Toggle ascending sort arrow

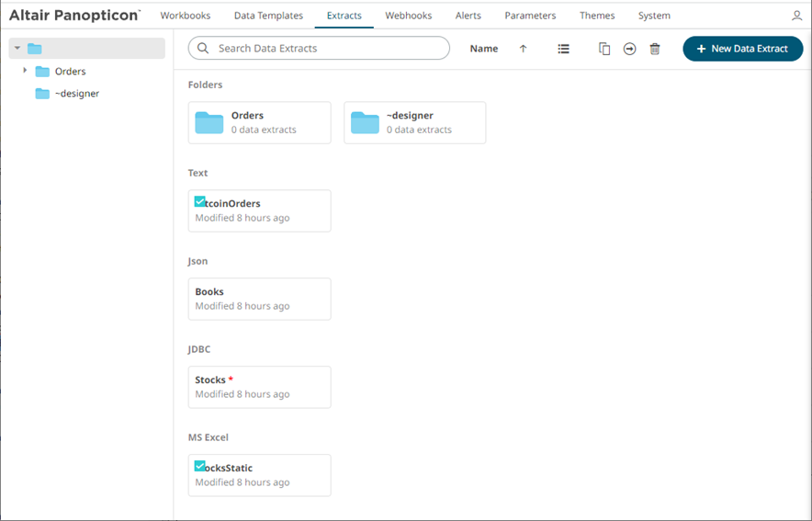click(523, 49)
